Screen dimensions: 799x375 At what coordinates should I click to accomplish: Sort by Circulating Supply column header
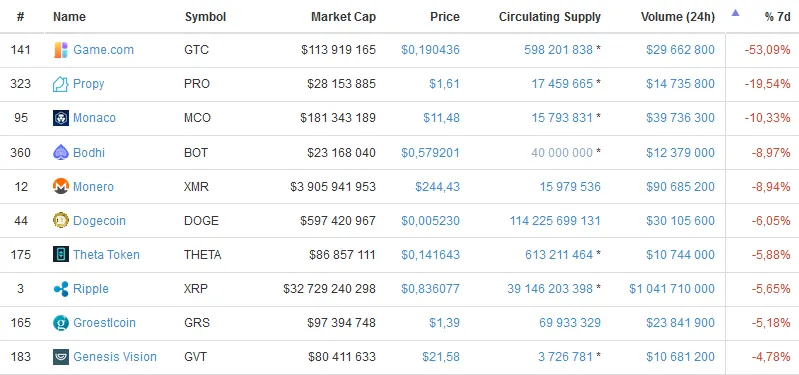click(550, 17)
